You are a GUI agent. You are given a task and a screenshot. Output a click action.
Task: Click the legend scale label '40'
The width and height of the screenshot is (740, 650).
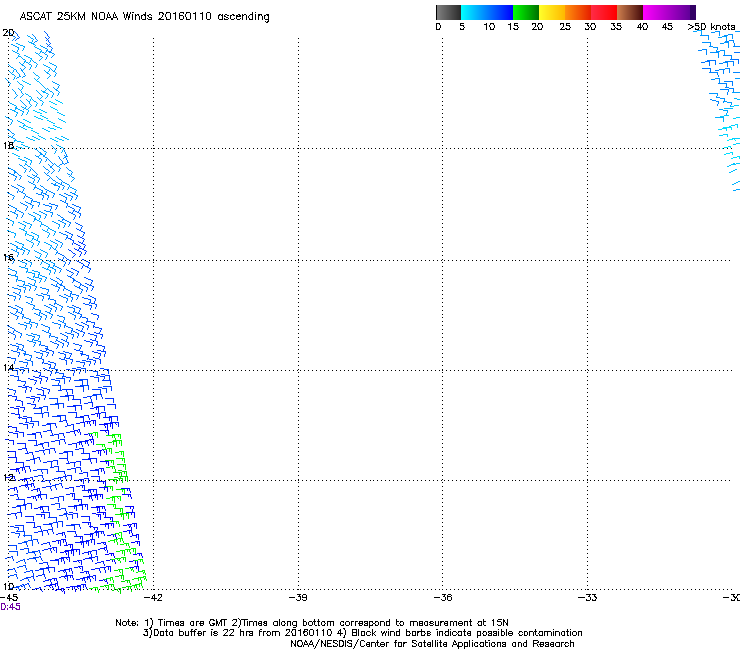coord(642,27)
